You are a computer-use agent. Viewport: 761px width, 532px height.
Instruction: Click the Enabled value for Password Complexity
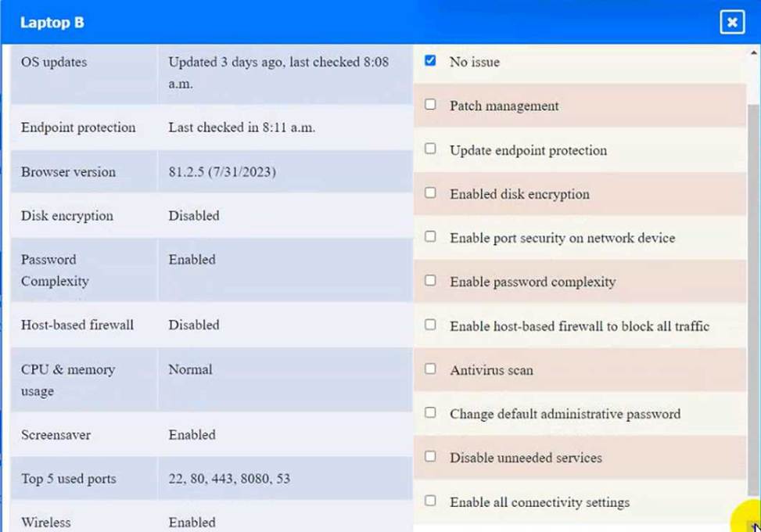[192, 260]
